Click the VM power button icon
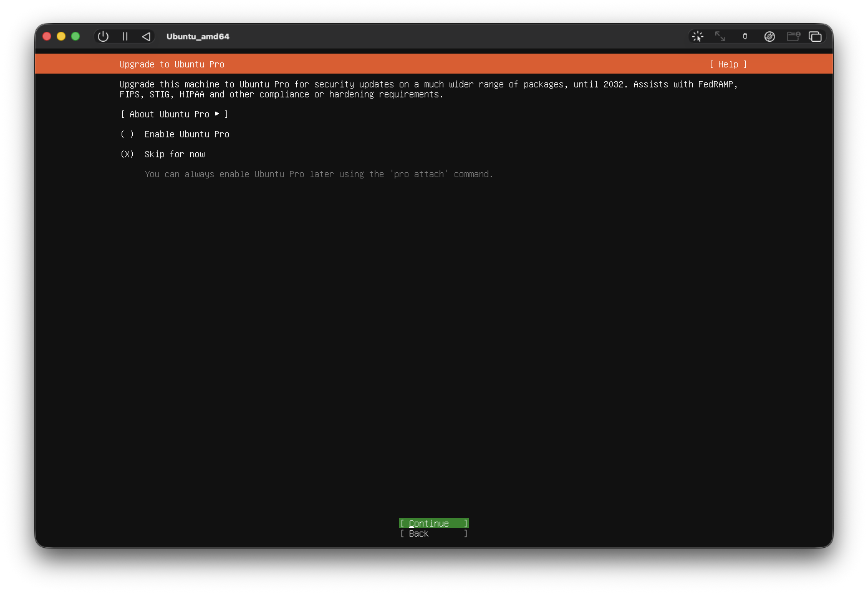This screenshot has height=594, width=868. (104, 36)
